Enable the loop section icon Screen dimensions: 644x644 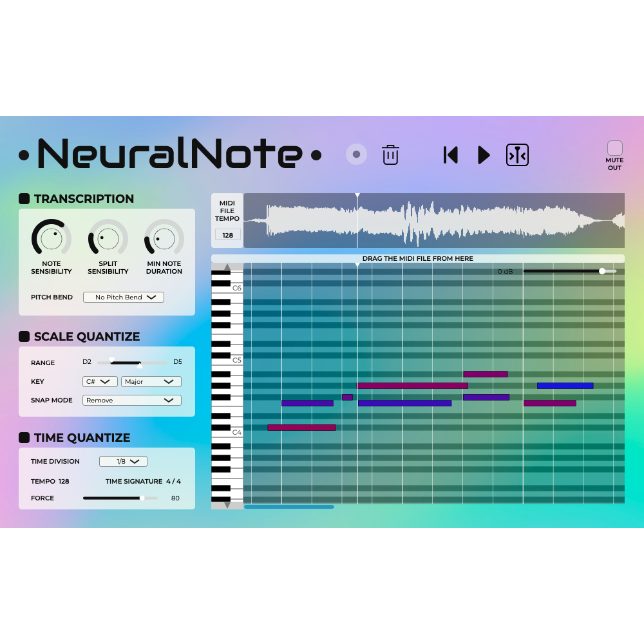517,155
